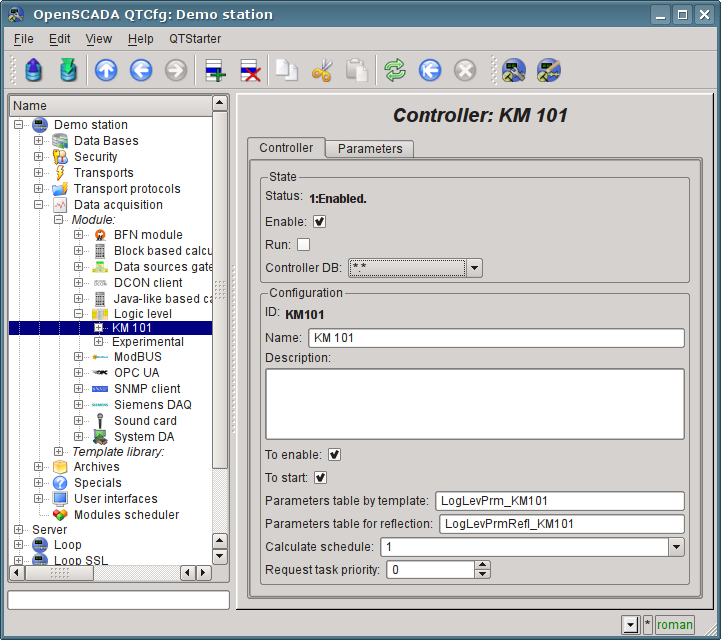The width and height of the screenshot is (721, 640).
Task: Click the Load from database toolbar icon
Action: click(34, 70)
